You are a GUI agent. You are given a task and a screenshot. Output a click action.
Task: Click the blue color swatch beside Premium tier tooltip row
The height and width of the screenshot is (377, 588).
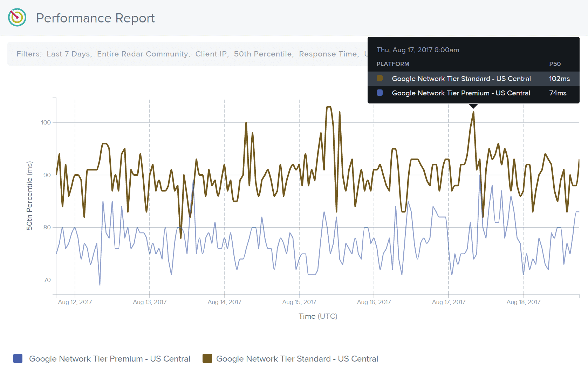pyautogui.click(x=380, y=93)
